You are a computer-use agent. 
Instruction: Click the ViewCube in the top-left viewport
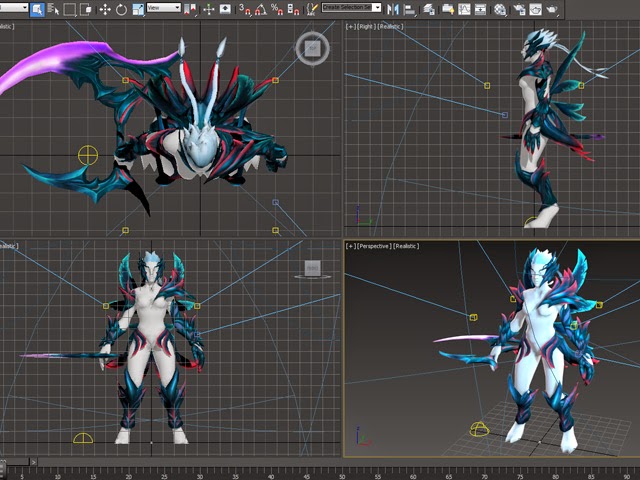coord(312,49)
